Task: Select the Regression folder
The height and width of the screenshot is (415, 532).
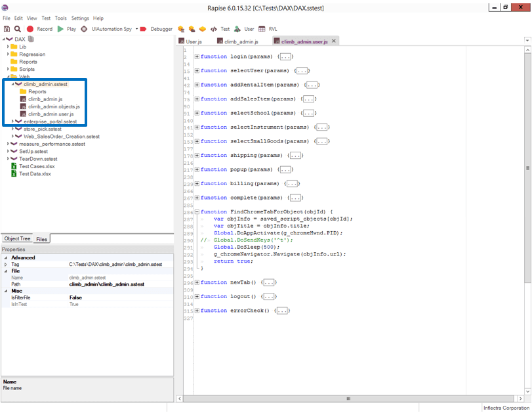Action: point(32,55)
